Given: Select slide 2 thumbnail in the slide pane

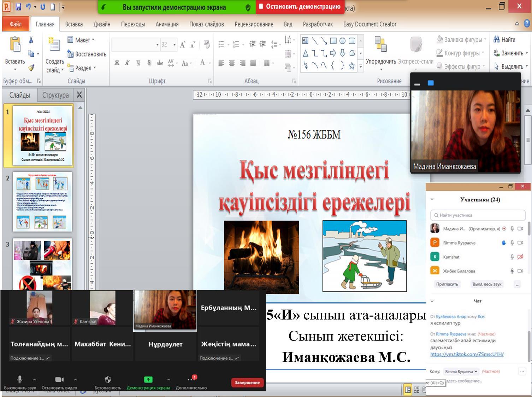Looking at the screenshot, I should tap(42, 201).
